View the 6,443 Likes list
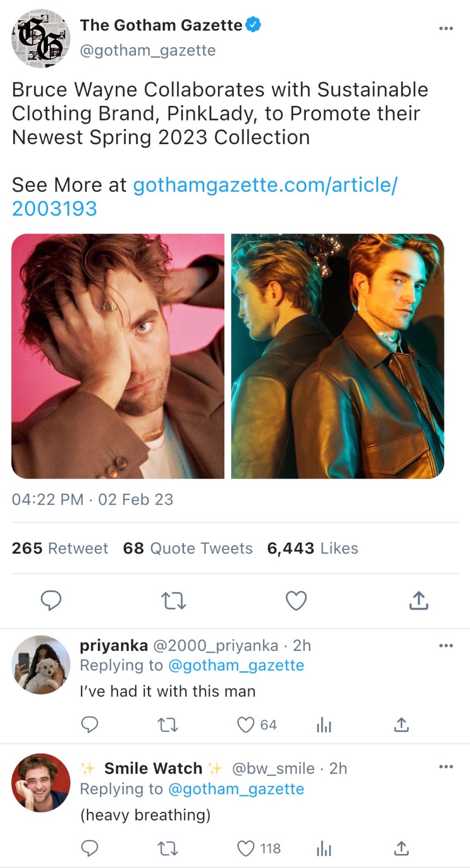Image resolution: width=470 pixels, height=868 pixels. point(313,548)
